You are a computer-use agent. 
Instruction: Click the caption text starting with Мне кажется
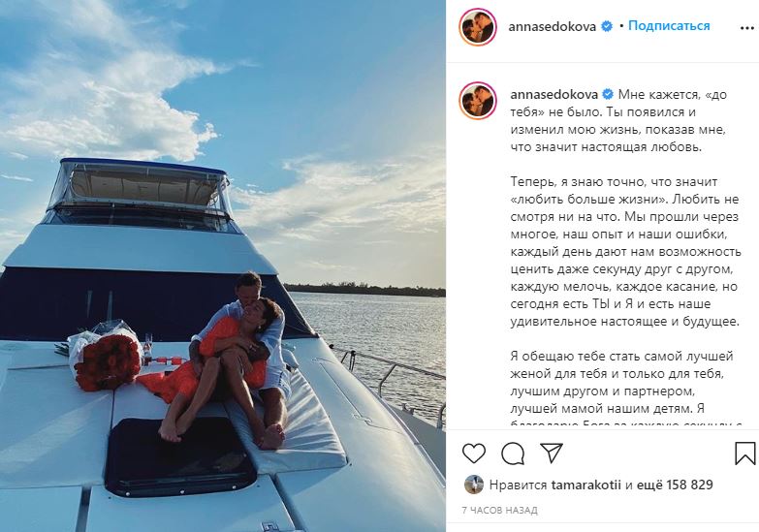(618, 120)
